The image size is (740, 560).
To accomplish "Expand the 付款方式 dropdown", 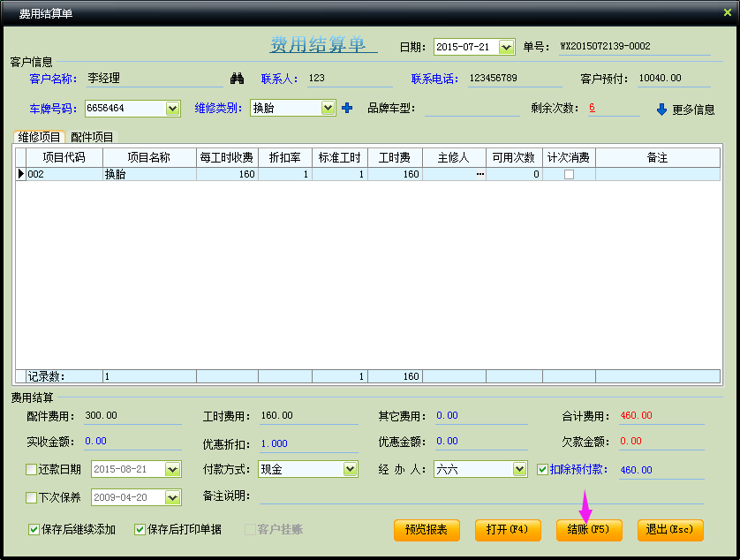I will pos(350,469).
